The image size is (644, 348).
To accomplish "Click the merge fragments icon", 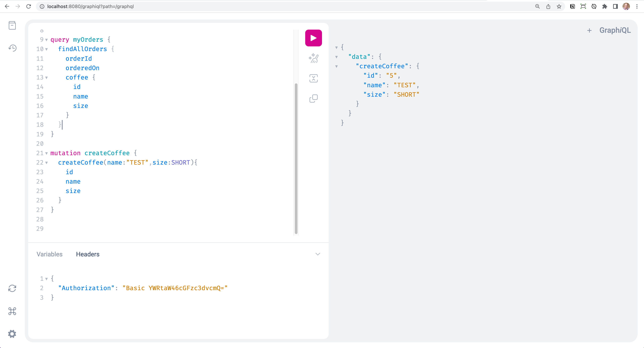I will click(x=313, y=78).
